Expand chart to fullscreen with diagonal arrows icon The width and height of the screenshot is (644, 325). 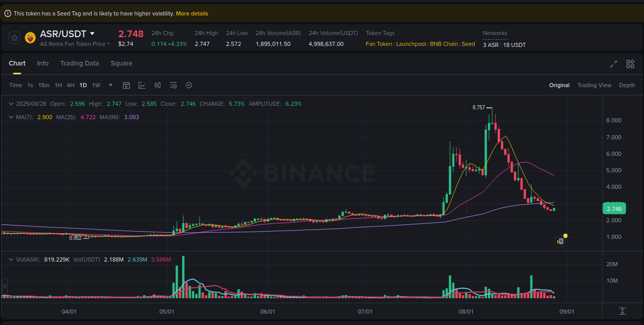click(x=613, y=64)
